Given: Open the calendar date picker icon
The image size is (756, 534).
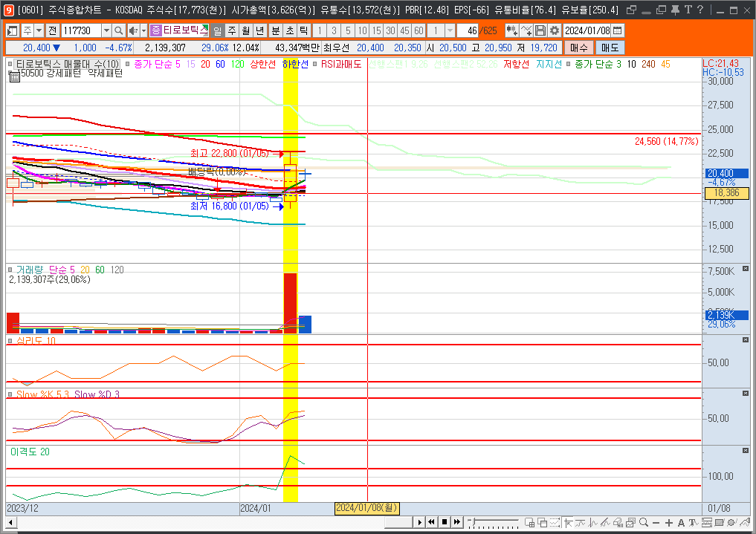Looking at the screenshot, I should pyautogui.click(x=617, y=30).
